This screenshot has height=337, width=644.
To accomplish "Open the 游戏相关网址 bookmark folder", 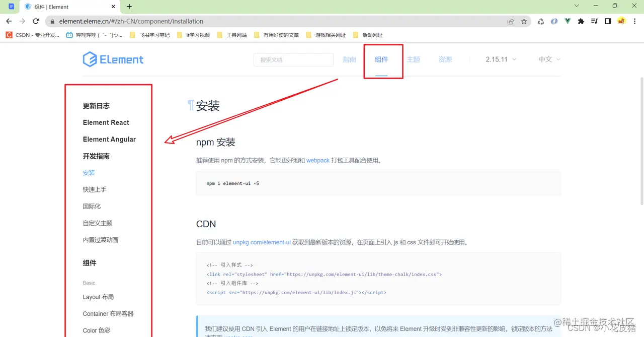I will point(326,35).
